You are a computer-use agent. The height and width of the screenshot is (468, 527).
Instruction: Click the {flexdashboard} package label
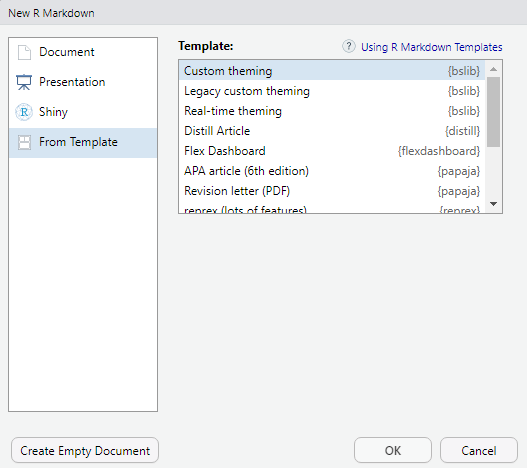(439, 151)
